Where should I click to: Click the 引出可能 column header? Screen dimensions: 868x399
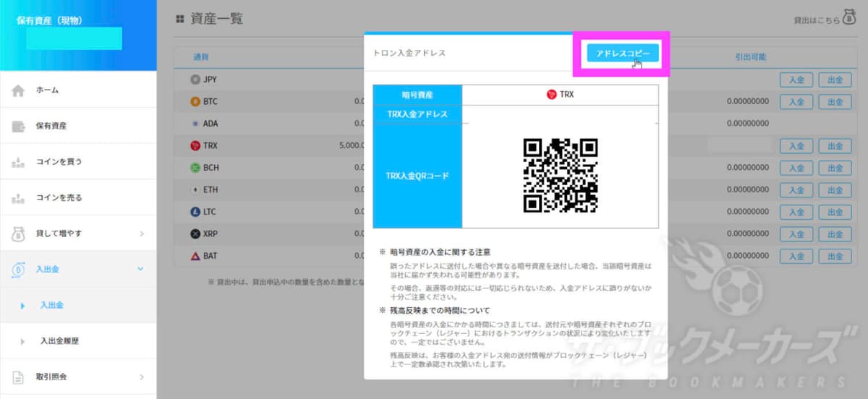coord(750,56)
